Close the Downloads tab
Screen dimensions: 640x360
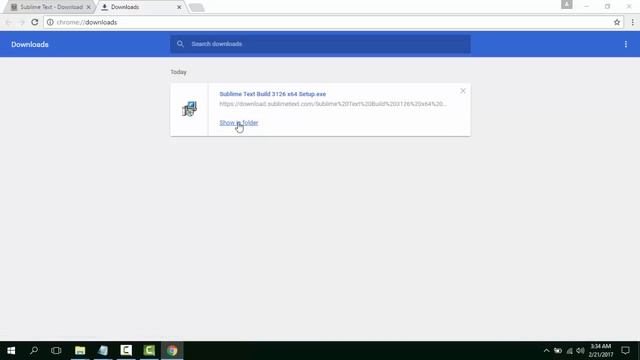click(179, 7)
